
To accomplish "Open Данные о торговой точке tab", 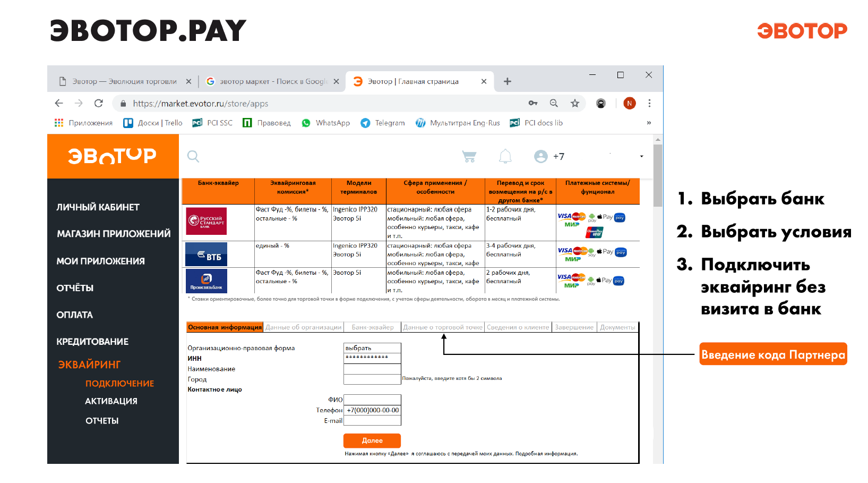I will pyautogui.click(x=443, y=327).
